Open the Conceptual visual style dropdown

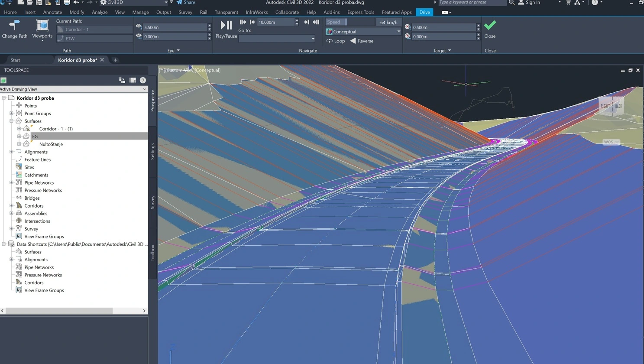[398, 32]
